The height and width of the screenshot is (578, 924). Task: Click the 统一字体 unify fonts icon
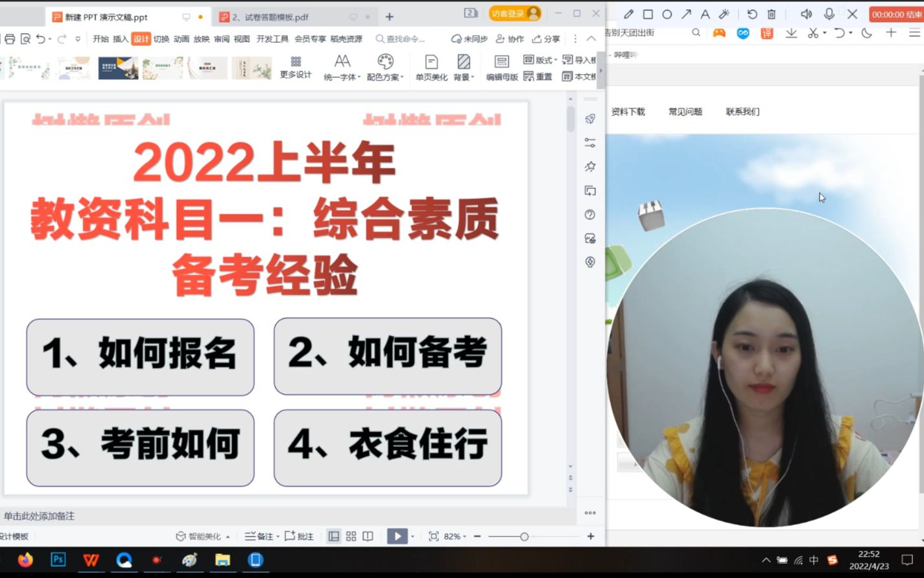(342, 67)
